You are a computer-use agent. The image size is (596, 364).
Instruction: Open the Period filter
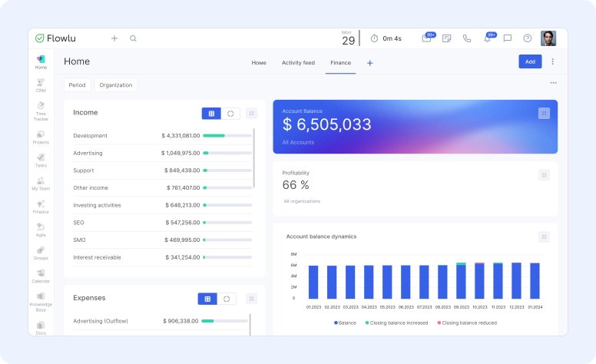click(77, 85)
